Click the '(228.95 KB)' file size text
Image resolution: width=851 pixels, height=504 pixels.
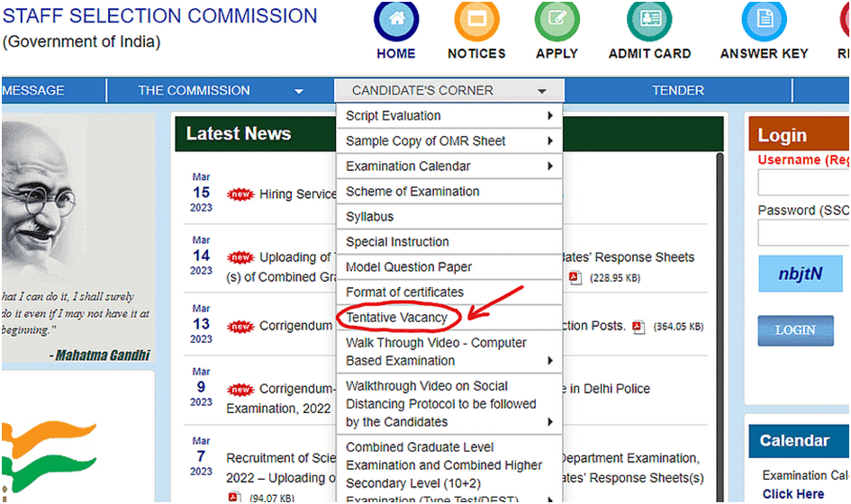click(615, 278)
